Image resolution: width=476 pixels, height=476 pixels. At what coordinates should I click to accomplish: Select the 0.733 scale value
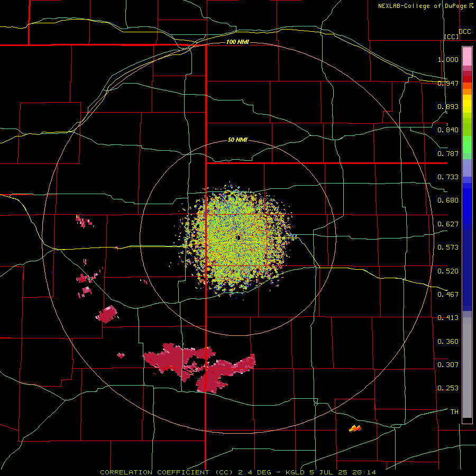coord(448,177)
